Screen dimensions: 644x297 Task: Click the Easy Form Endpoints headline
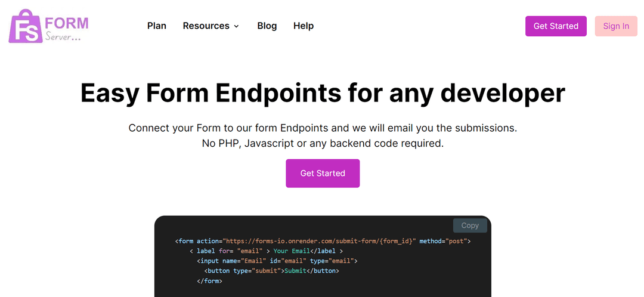click(x=322, y=94)
